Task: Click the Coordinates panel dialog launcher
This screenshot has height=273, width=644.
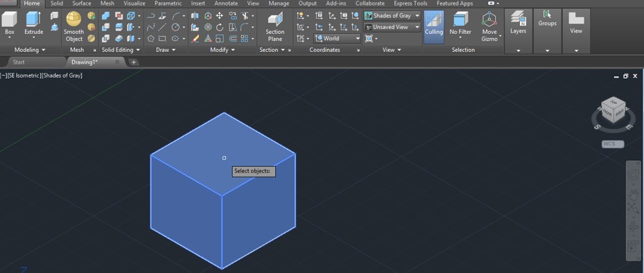Action: click(x=358, y=50)
